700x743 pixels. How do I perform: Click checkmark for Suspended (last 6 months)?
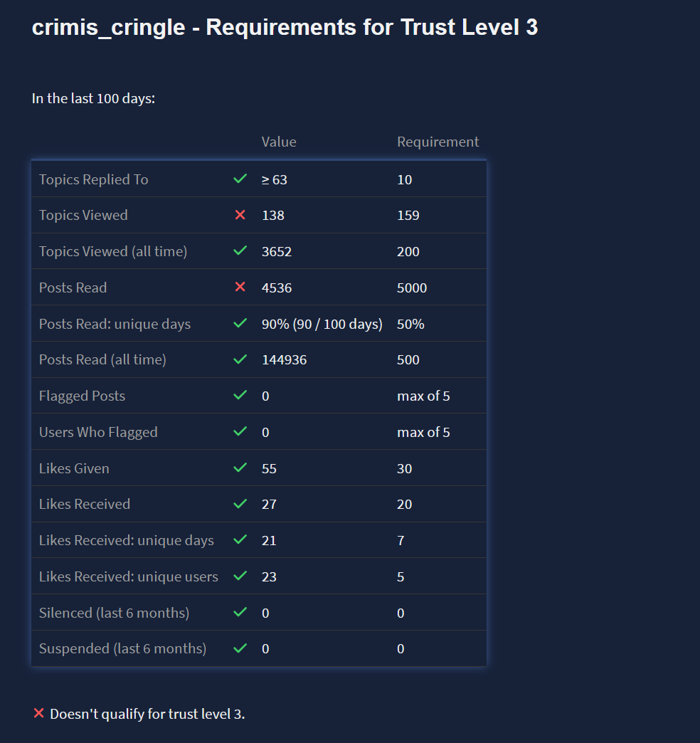click(240, 648)
